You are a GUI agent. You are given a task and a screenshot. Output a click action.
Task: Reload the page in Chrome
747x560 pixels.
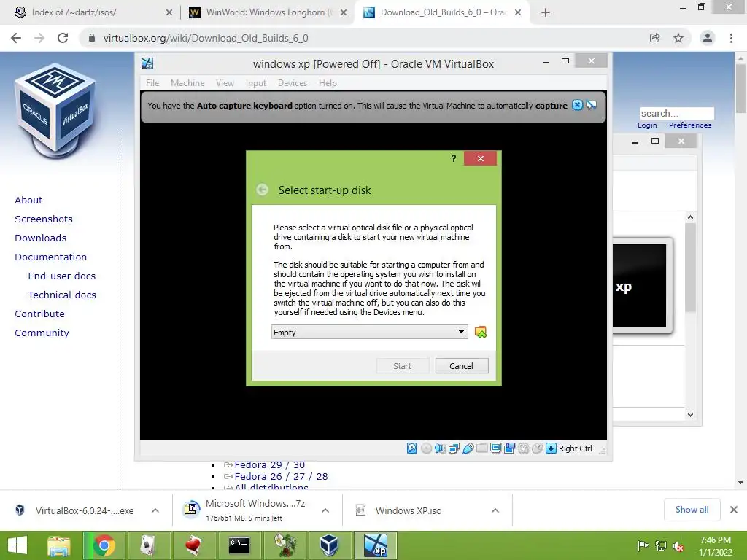[x=63, y=38]
